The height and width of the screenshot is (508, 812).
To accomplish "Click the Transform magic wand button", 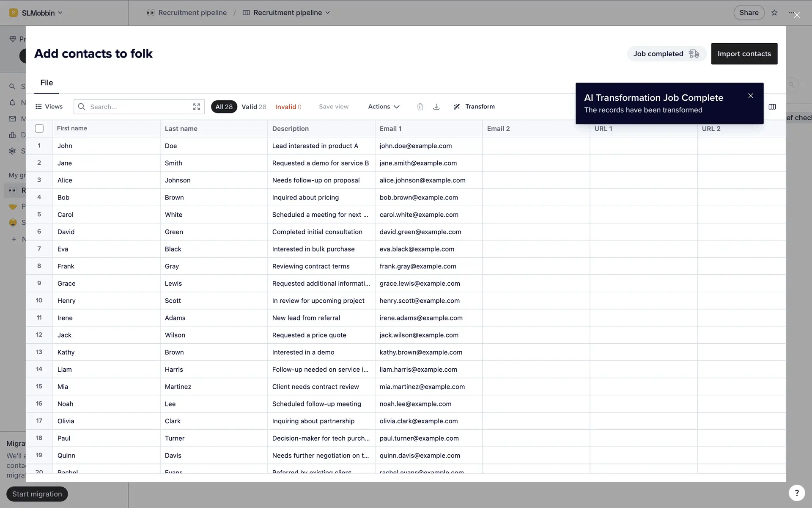I will (474, 107).
